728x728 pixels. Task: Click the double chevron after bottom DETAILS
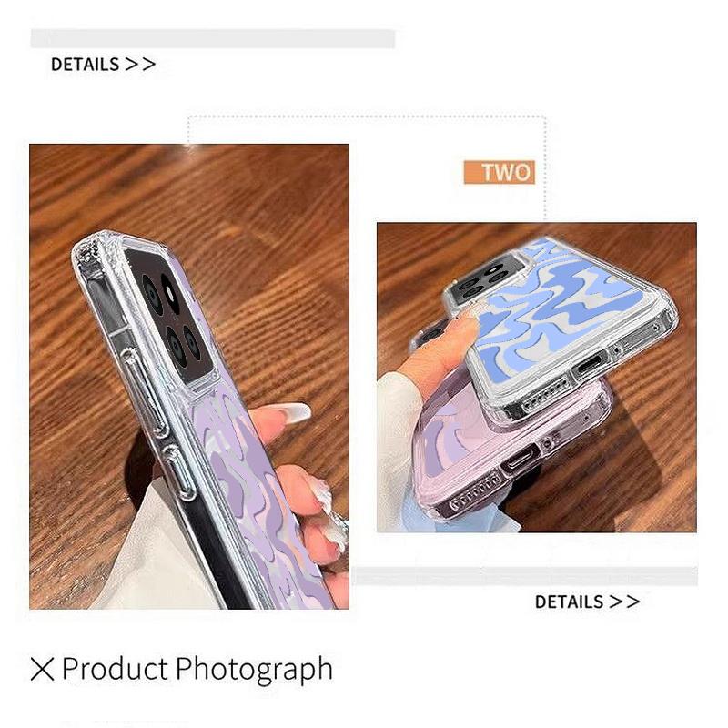[x=624, y=602]
